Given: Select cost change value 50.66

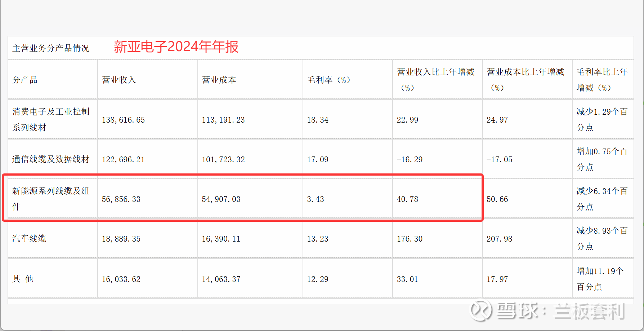Looking at the screenshot, I should [497, 199].
